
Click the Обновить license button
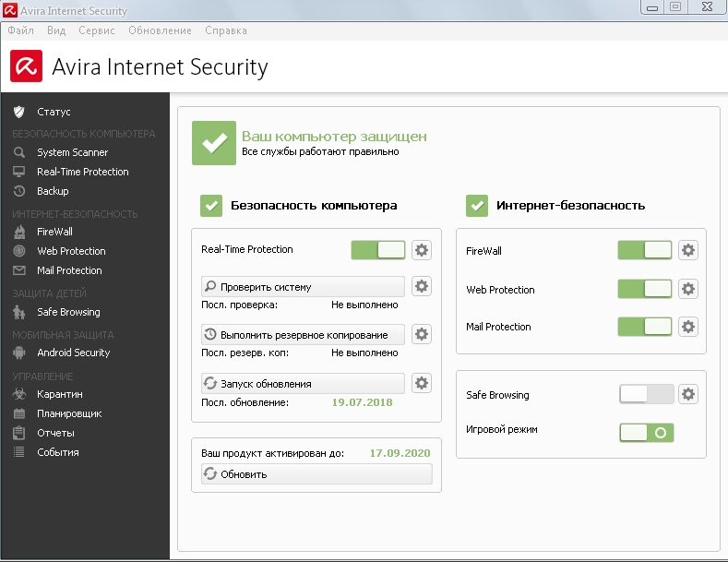316,474
